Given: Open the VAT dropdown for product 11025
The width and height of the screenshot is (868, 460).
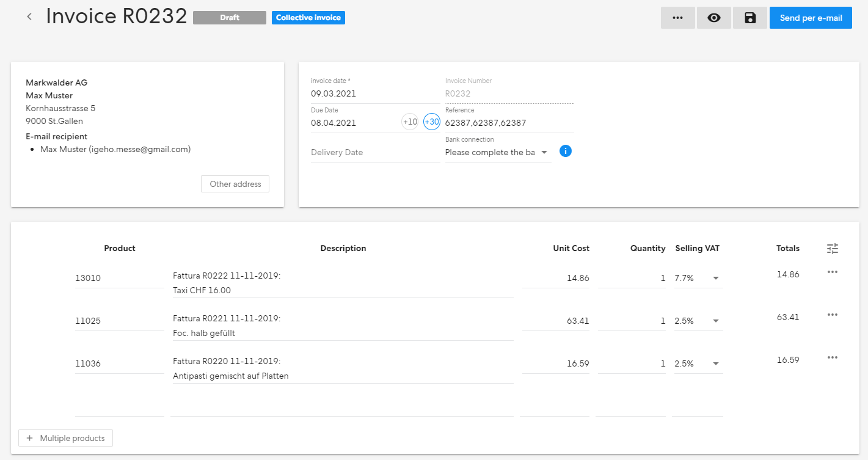Looking at the screenshot, I should (698, 321).
